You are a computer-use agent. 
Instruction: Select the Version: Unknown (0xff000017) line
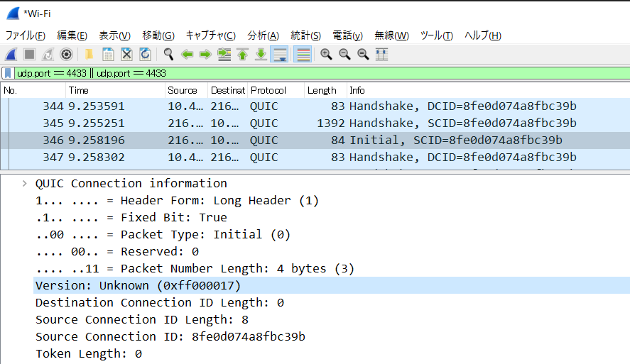[x=332, y=286]
